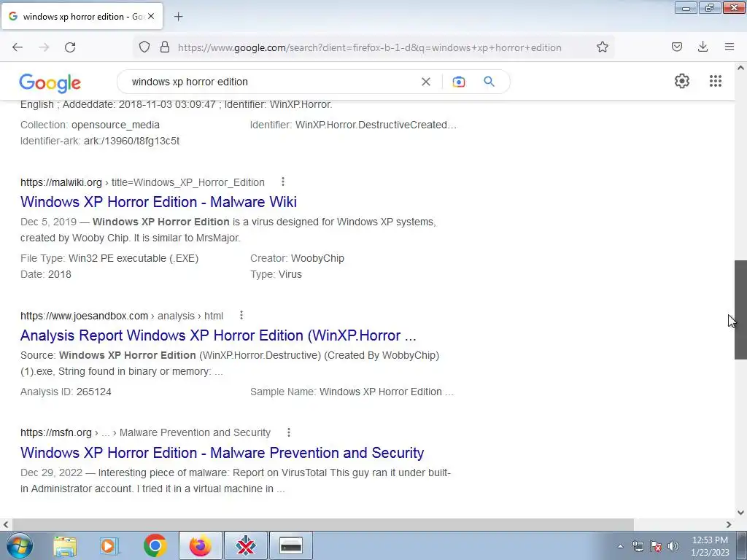Open options for the msfn.org result

[x=289, y=432]
